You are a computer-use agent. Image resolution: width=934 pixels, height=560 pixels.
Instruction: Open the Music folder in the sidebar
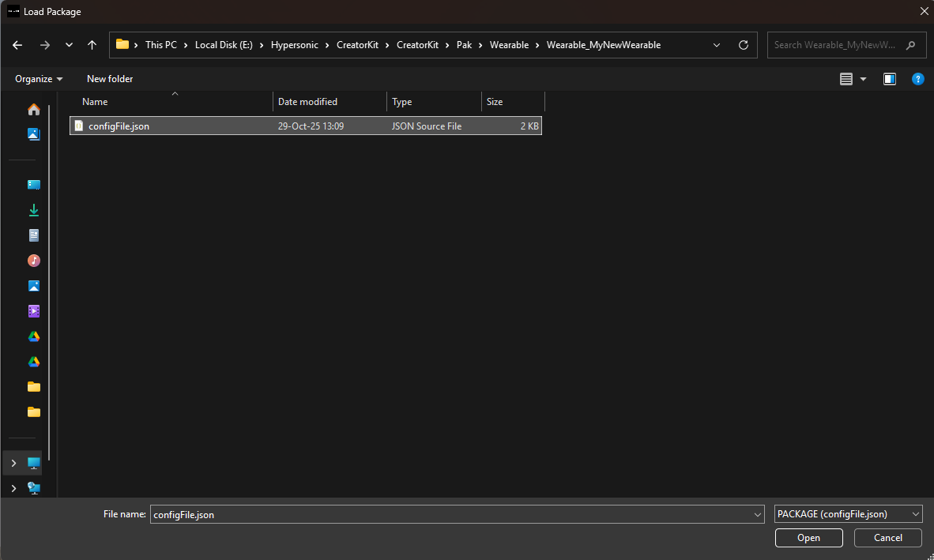tap(33, 261)
